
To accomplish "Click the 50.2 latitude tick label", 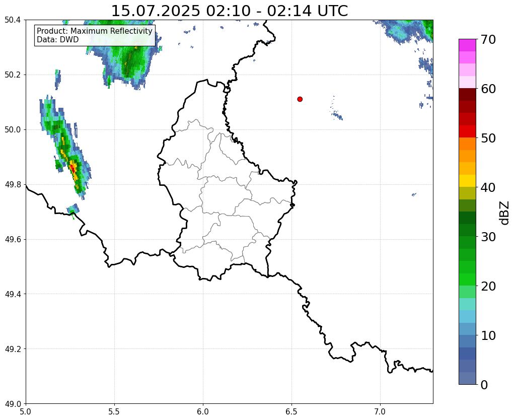I will point(13,75).
